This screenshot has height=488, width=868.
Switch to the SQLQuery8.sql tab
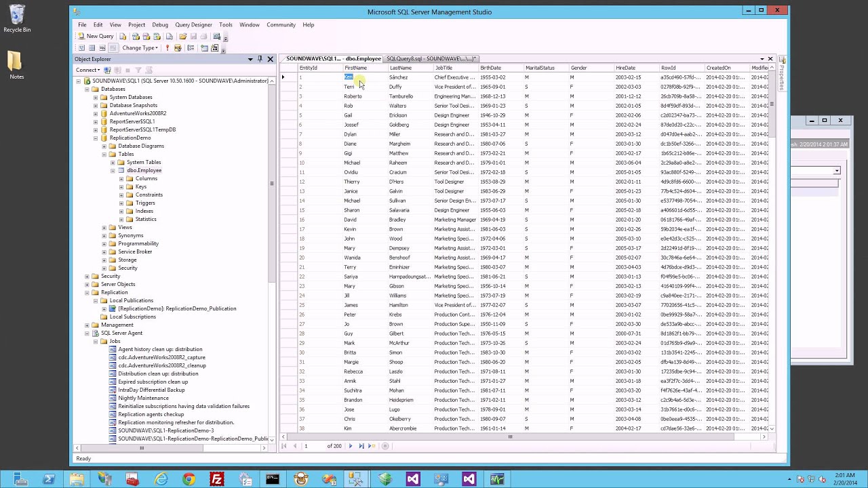(431, 59)
